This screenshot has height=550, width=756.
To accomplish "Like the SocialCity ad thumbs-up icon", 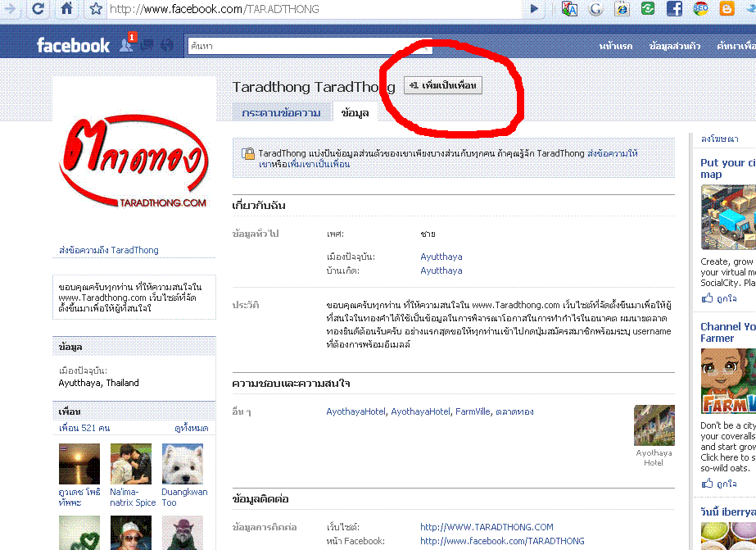I will pos(708,298).
